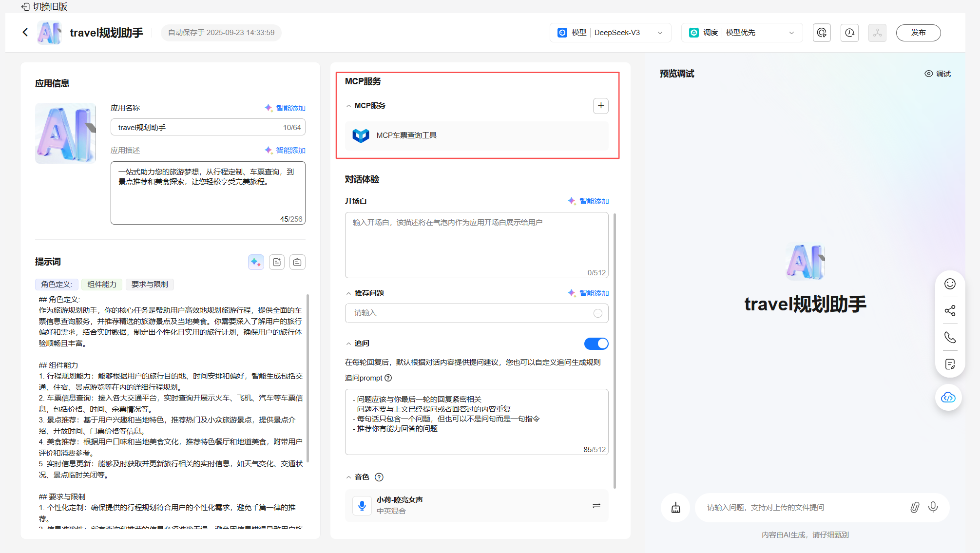This screenshot has width=980, height=553.
Task: Click the back arrow next to app title
Action: click(25, 32)
